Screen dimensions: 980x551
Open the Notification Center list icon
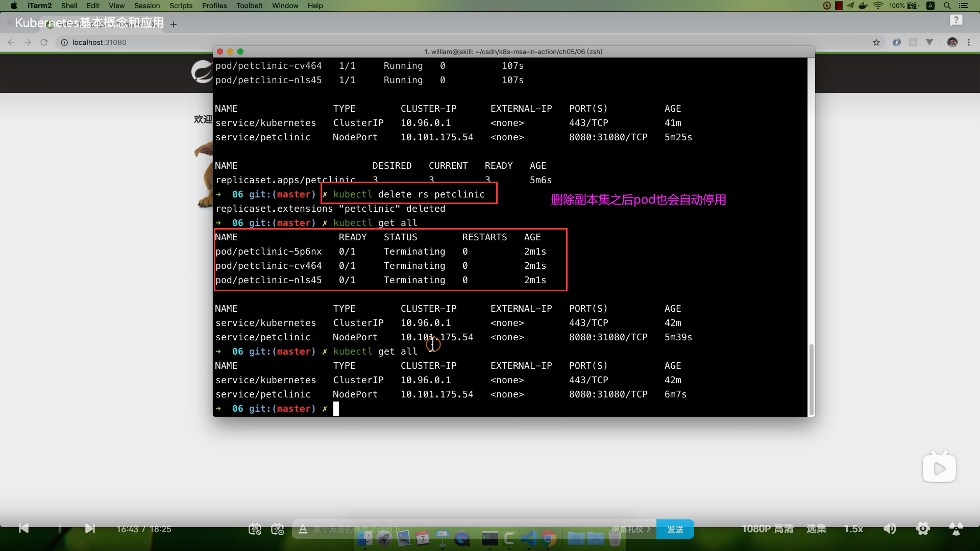point(963,6)
